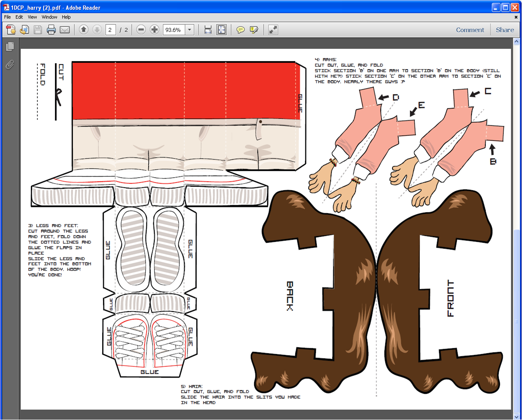Click the page number input field

[110, 30]
